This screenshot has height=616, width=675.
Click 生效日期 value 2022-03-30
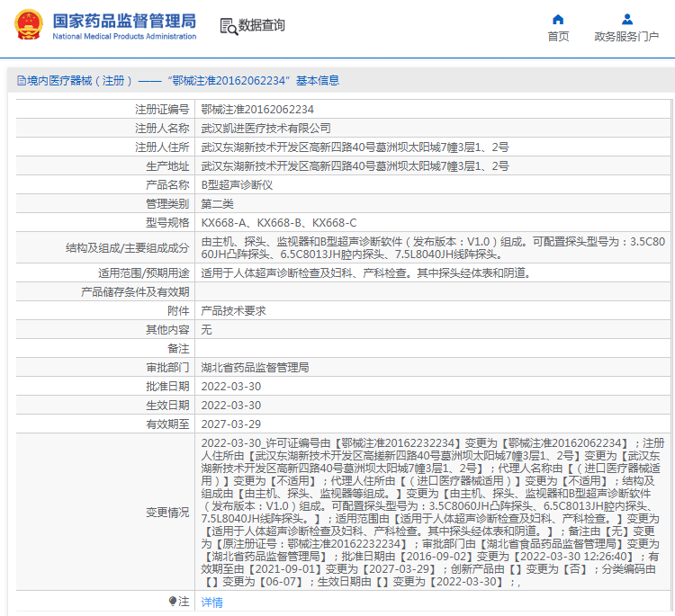[x=231, y=406]
